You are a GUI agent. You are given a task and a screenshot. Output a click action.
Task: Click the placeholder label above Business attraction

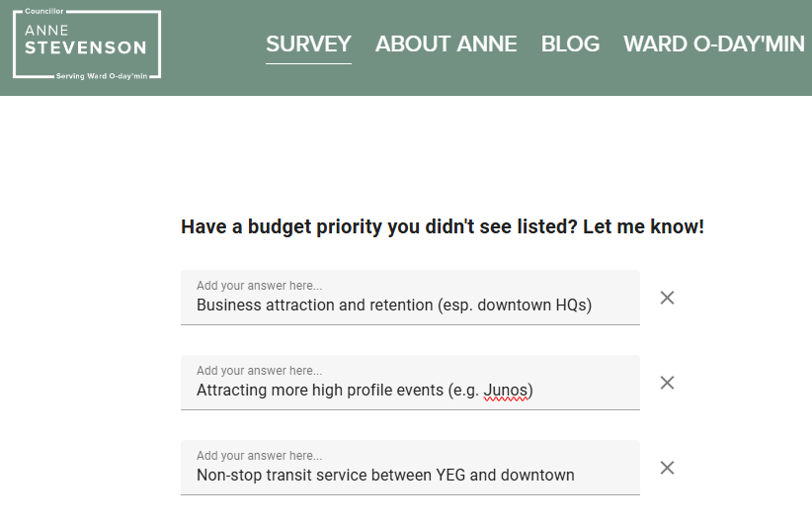click(259, 286)
